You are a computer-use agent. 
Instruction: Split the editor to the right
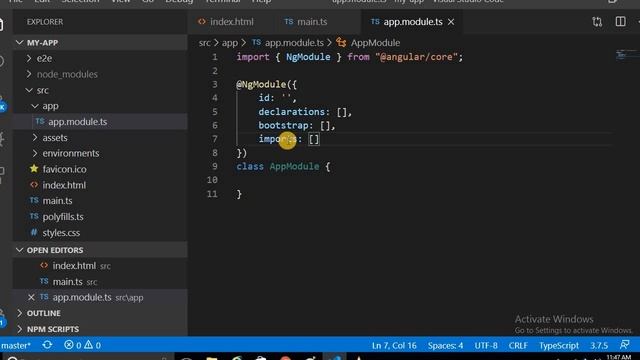tap(620, 22)
